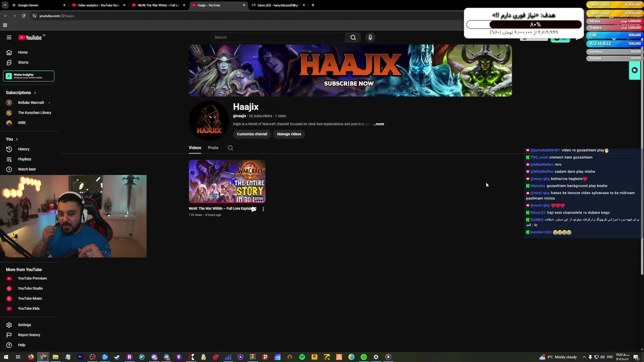Switch to Video analytics YouTube Studio tab

click(98, 5)
